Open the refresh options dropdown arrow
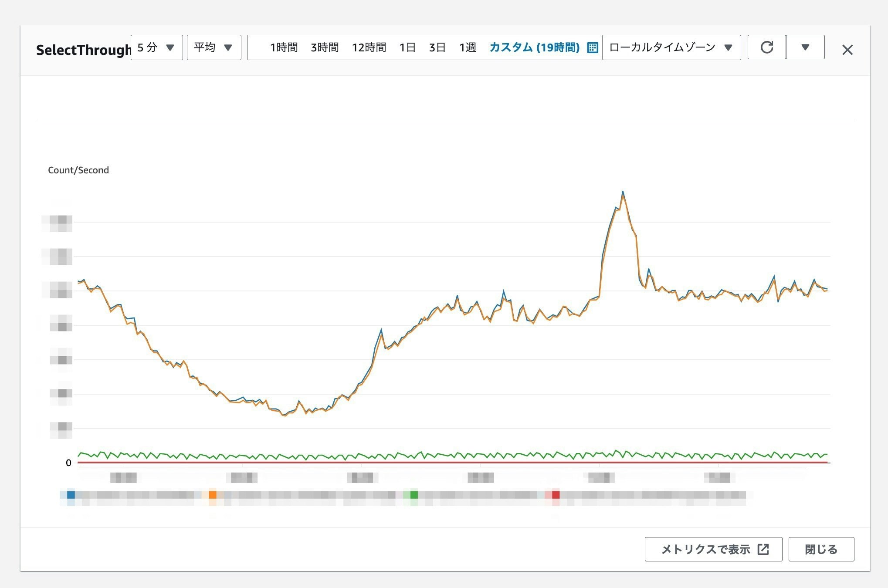 pyautogui.click(x=805, y=47)
